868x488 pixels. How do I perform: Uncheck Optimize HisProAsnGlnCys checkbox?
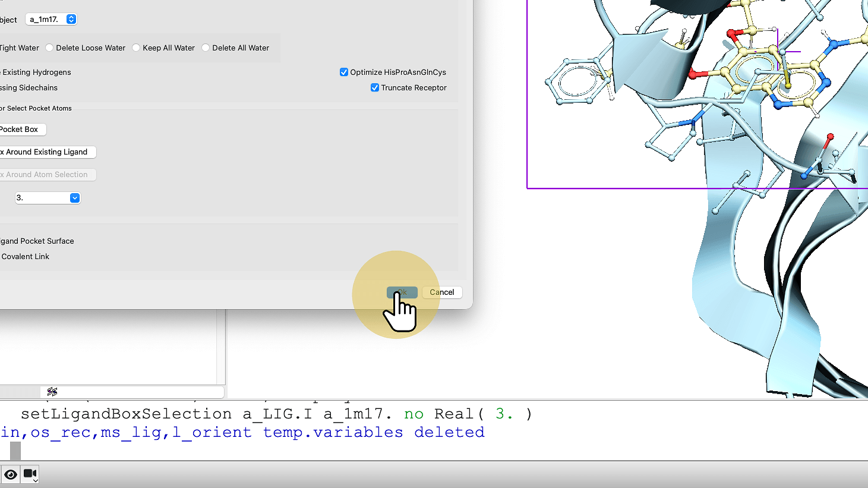point(344,73)
